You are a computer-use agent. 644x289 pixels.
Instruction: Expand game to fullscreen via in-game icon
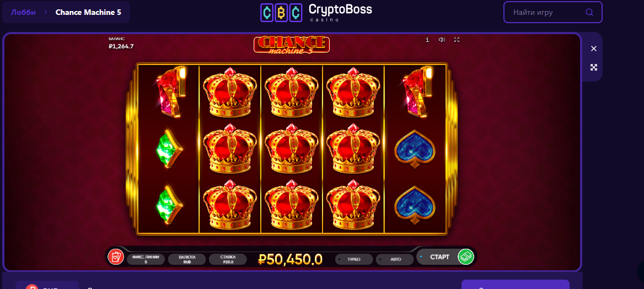(457, 40)
